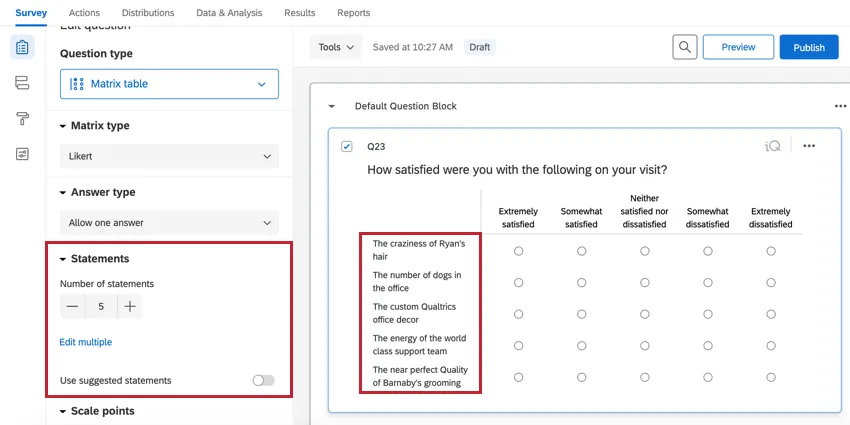Screen dimensions: 850x425
Task: Open the Q23 three-dot options menu
Action: [x=809, y=146]
